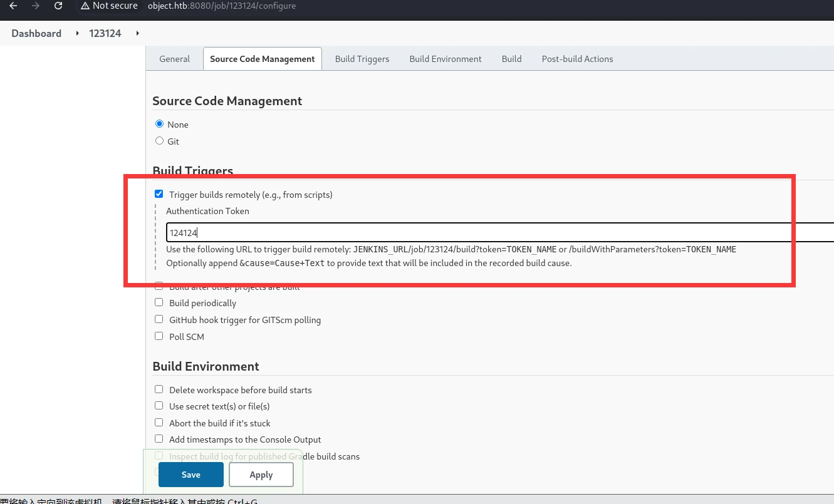Expand dropdown arrow after Dashboard breadcrumb

[x=78, y=33]
